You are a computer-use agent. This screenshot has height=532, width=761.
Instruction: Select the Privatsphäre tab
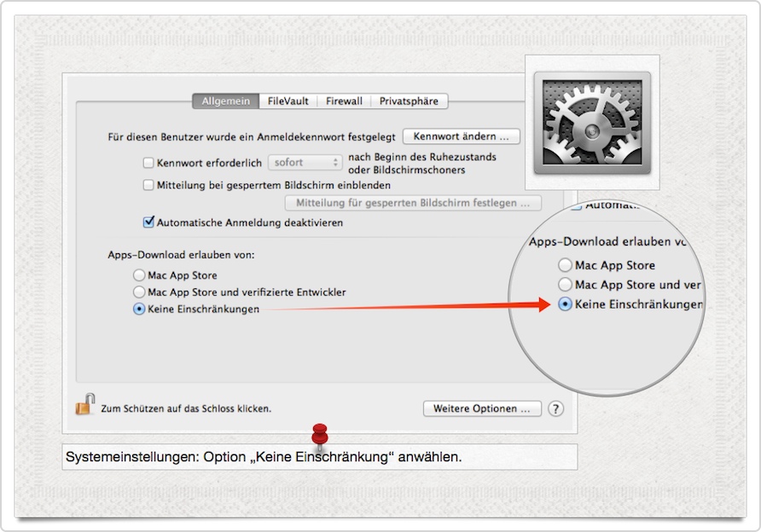pyautogui.click(x=409, y=101)
